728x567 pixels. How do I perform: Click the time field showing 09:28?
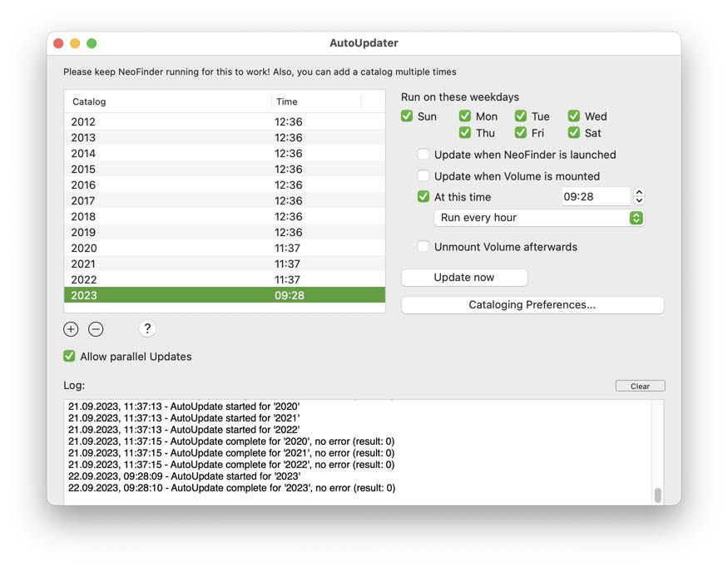596,196
